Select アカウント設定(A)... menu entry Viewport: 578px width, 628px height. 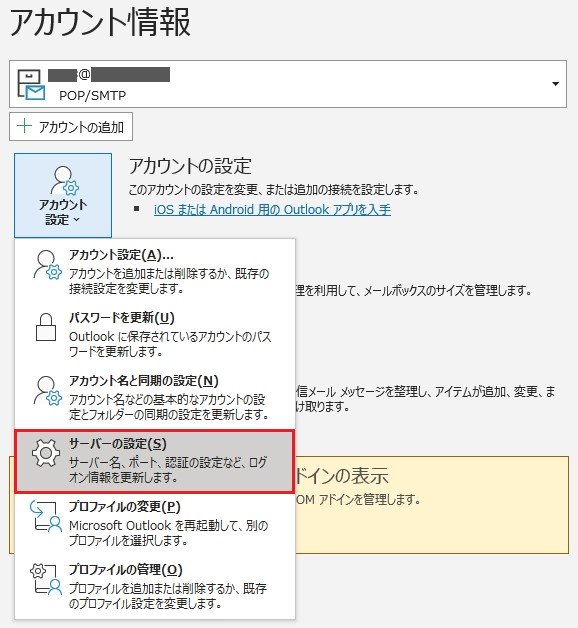point(155,271)
